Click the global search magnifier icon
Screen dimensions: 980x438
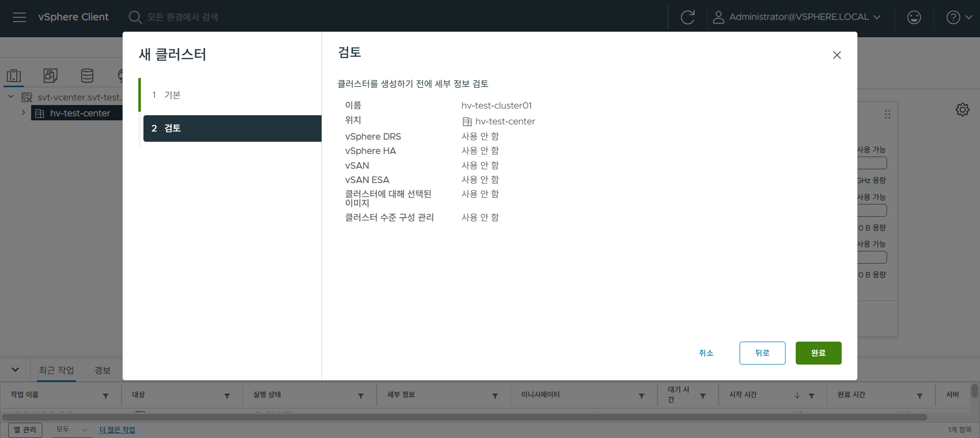pyautogui.click(x=135, y=17)
